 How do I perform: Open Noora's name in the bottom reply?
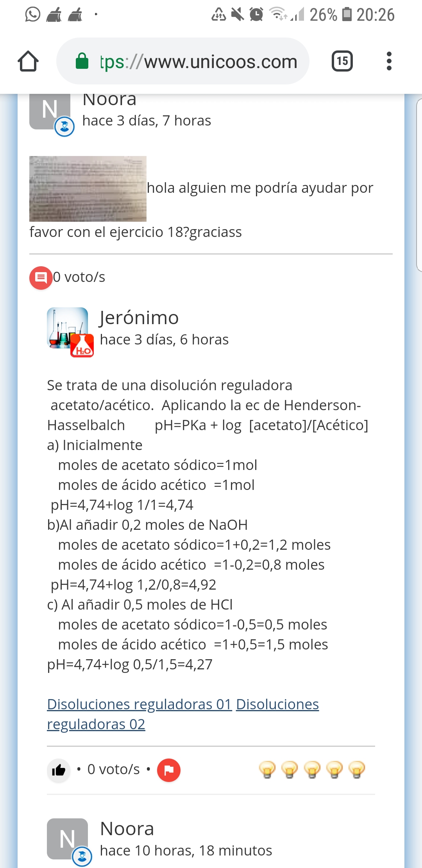(x=127, y=829)
